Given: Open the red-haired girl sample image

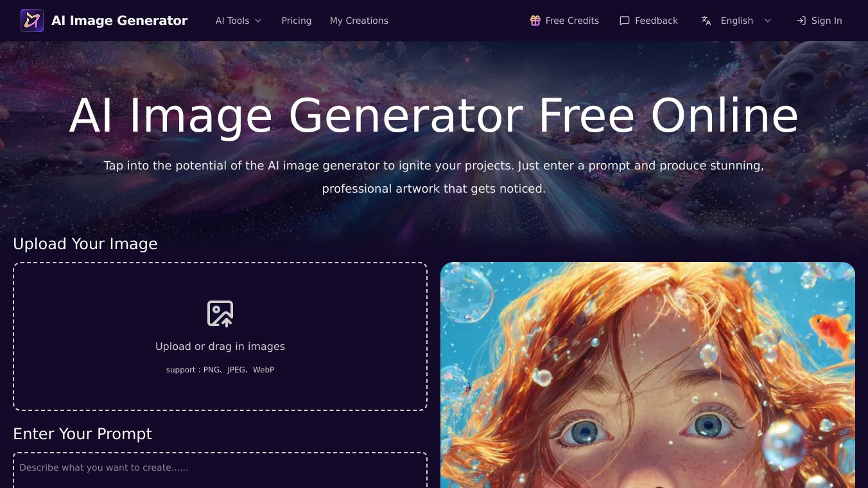Looking at the screenshot, I should coord(648,375).
